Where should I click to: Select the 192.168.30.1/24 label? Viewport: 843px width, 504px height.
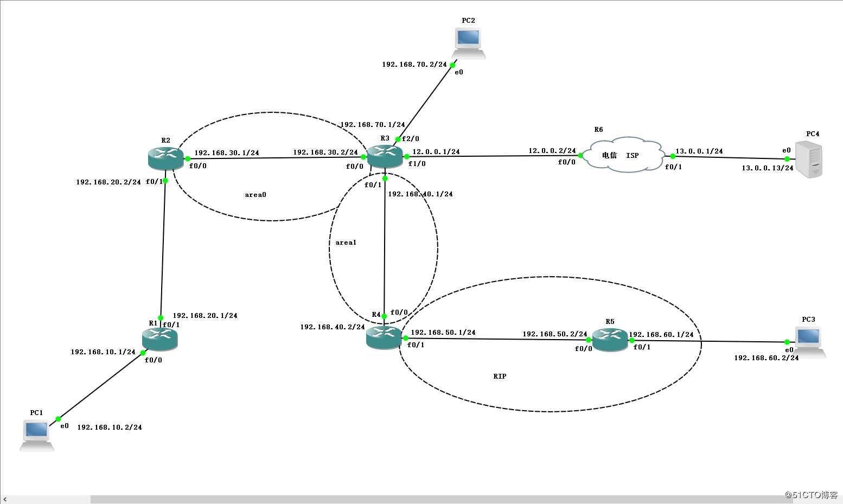[x=227, y=153]
